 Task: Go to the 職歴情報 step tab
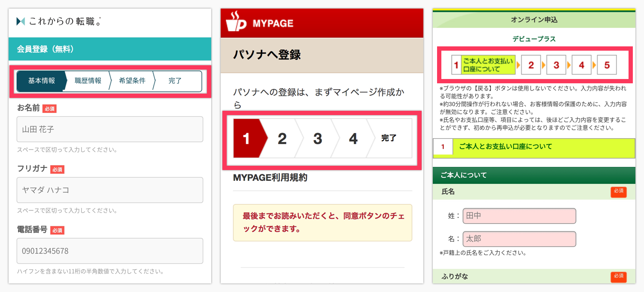tap(88, 81)
